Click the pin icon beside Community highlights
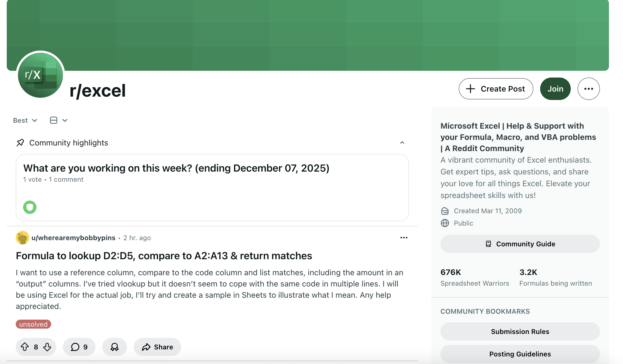Image resolution: width=623 pixels, height=364 pixels. [x=20, y=143]
